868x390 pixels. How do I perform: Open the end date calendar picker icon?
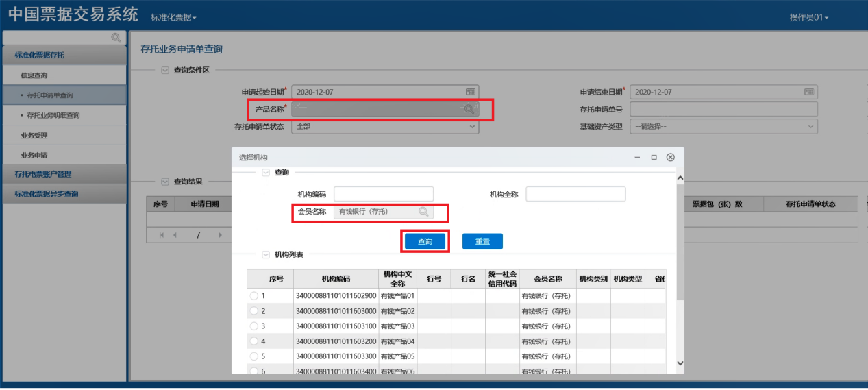(x=809, y=92)
